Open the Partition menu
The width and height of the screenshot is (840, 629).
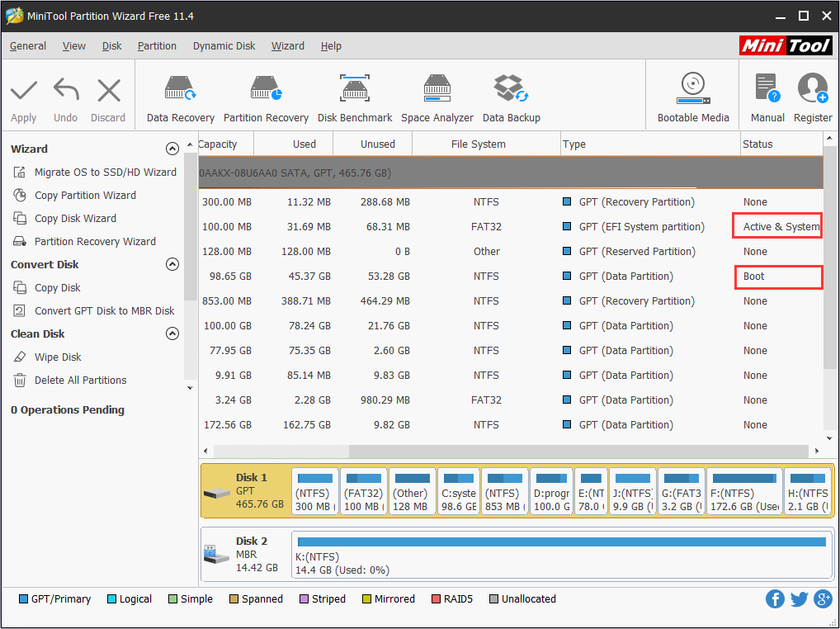pos(157,46)
